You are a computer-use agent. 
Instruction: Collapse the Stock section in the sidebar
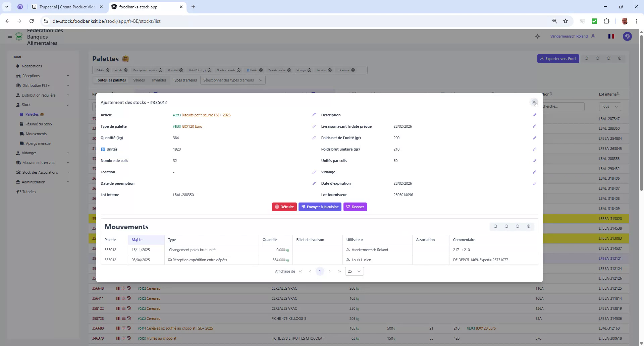pyautogui.click(x=68, y=105)
